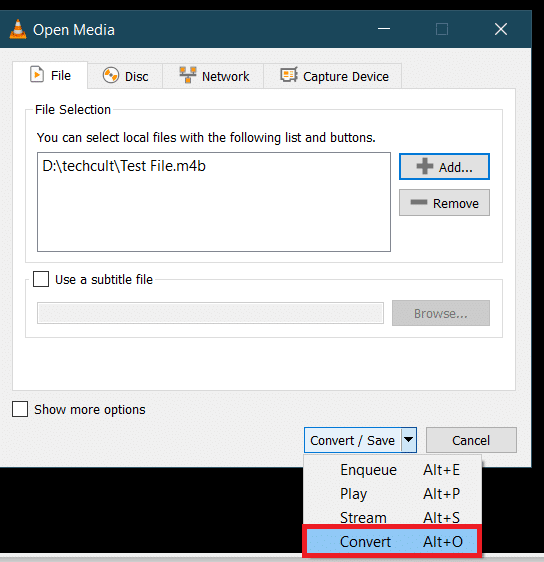Click the Capture Device tab icon
Image resolution: width=544 pixels, height=562 pixels.
289,75
